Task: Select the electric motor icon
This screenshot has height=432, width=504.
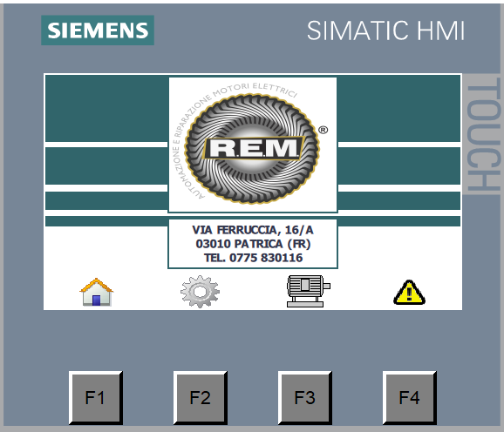Action: pyautogui.click(x=309, y=291)
